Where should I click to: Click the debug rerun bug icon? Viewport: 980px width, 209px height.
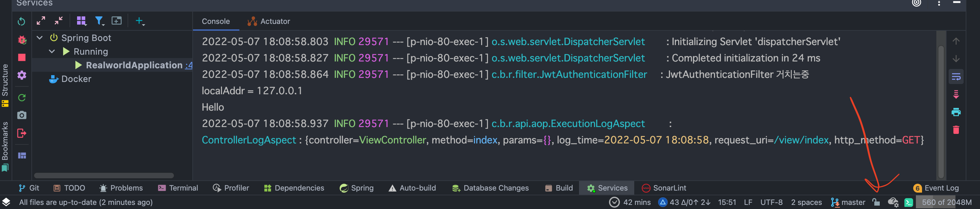[22, 40]
